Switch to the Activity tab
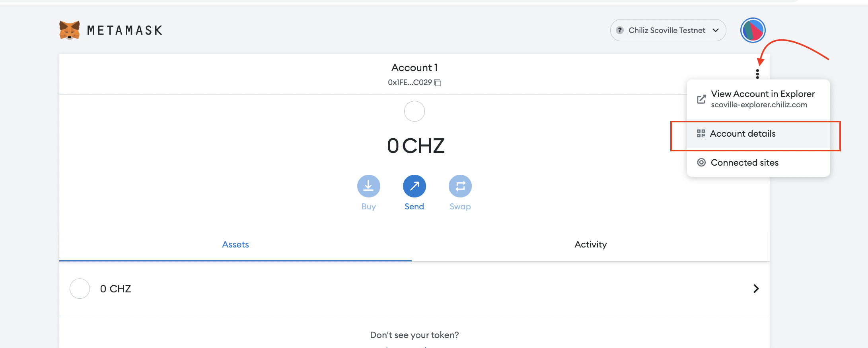The image size is (868, 348). [590, 244]
